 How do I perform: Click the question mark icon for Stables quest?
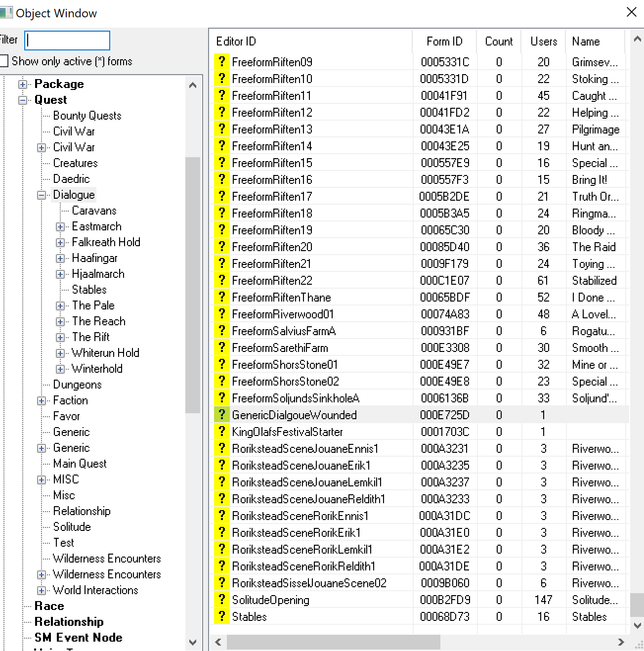point(221,616)
